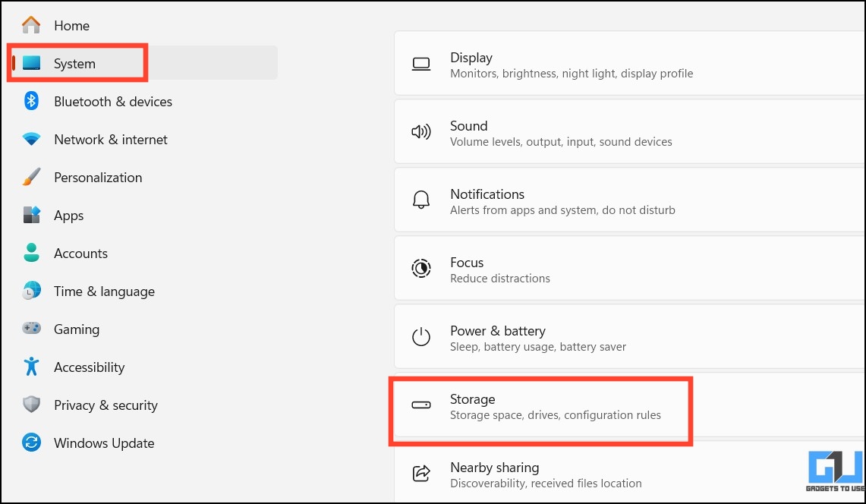Open Display settings
Viewport: 866px width, 504px height.
(630, 64)
